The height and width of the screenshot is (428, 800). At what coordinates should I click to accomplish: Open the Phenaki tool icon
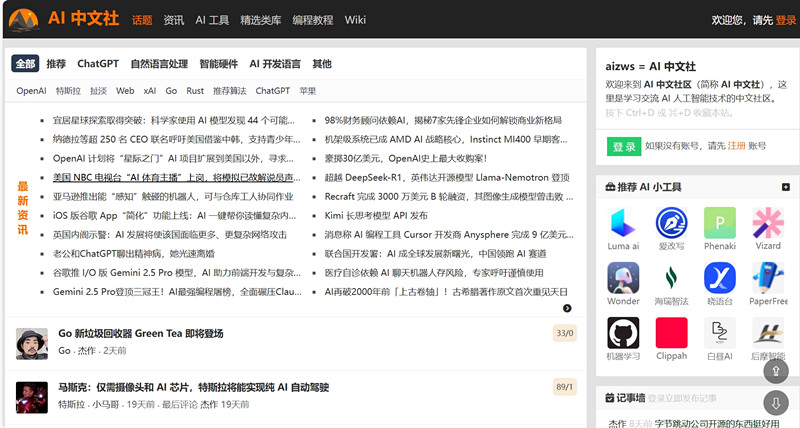(720, 223)
